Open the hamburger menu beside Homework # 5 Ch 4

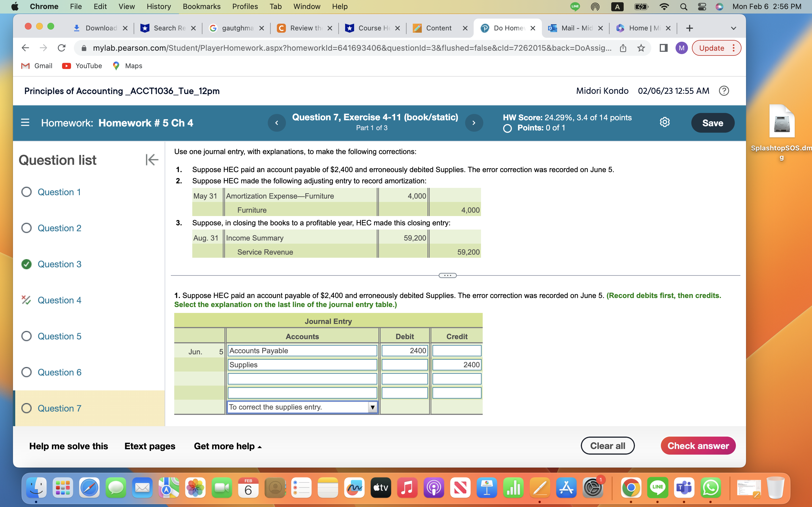pyautogui.click(x=25, y=123)
